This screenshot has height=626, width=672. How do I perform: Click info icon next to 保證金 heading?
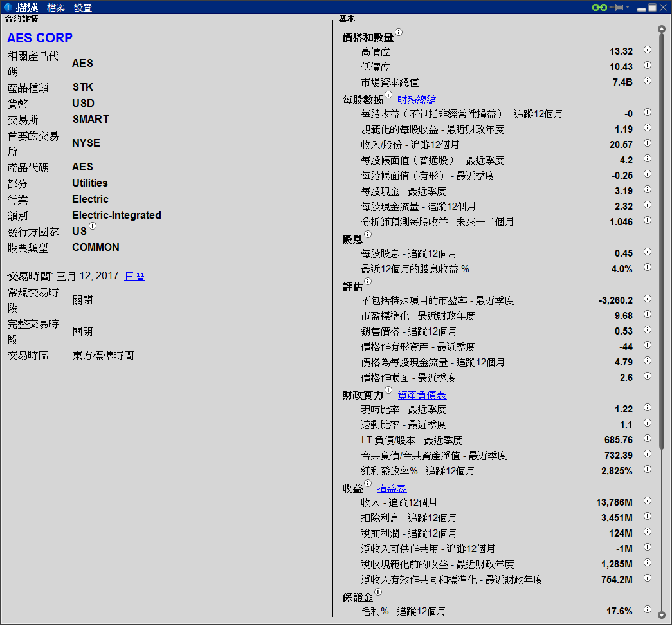[378, 592]
